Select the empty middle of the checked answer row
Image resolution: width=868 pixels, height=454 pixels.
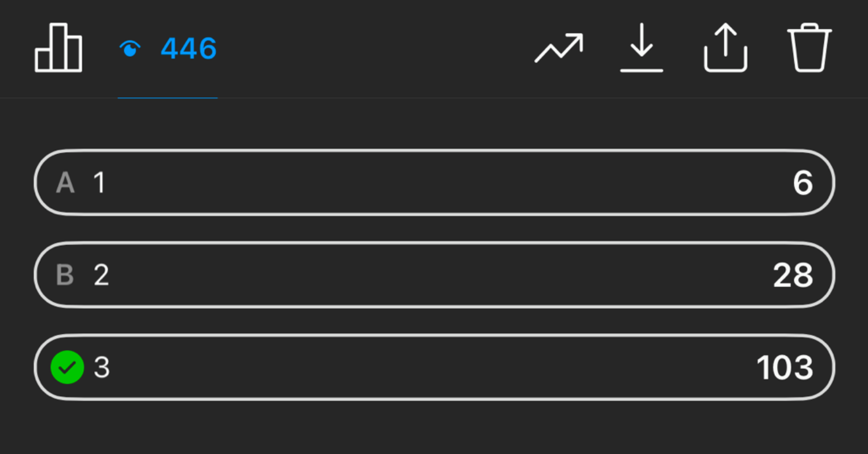click(x=434, y=368)
